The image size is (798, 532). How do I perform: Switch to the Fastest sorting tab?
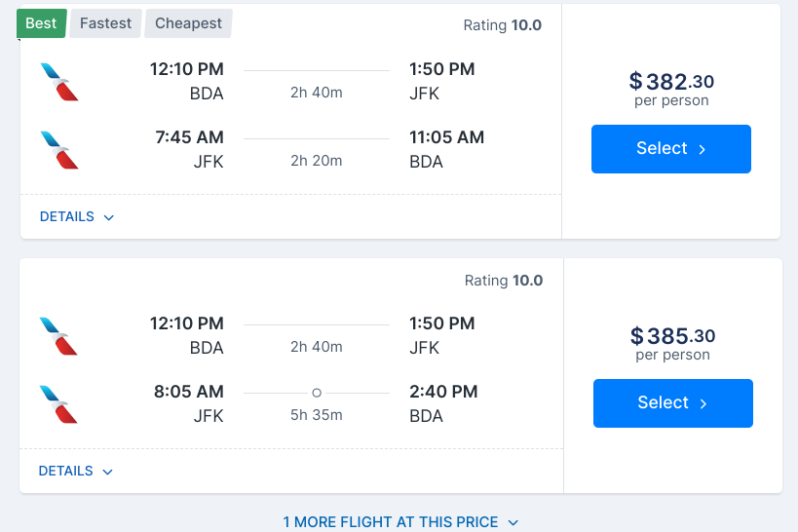(105, 23)
